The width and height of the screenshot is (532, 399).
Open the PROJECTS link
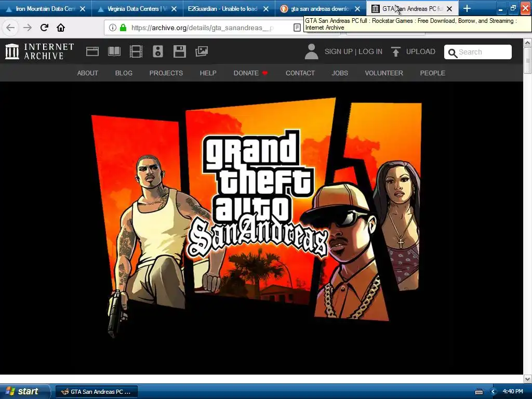pyautogui.click(x=166, y=73)
